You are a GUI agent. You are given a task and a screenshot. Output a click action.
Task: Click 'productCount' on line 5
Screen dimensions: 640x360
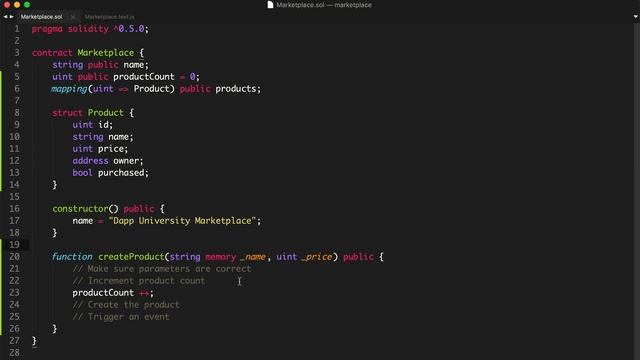tap(144, 77)
